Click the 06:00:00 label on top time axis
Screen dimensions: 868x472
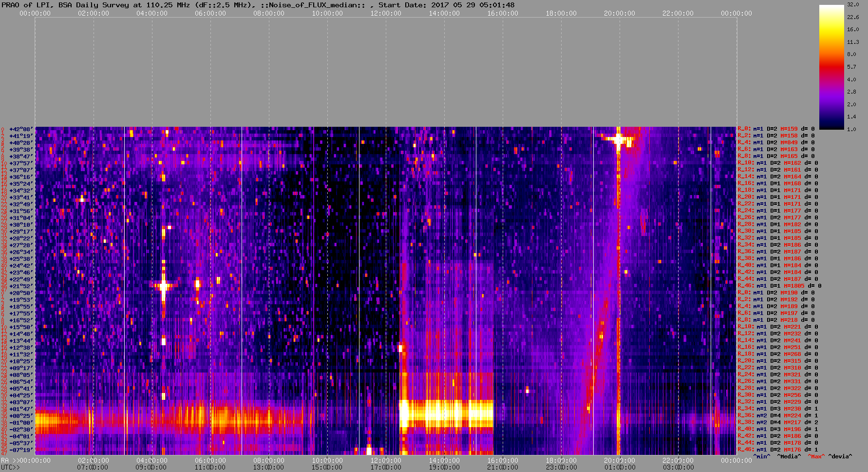(x=210, y=14)
